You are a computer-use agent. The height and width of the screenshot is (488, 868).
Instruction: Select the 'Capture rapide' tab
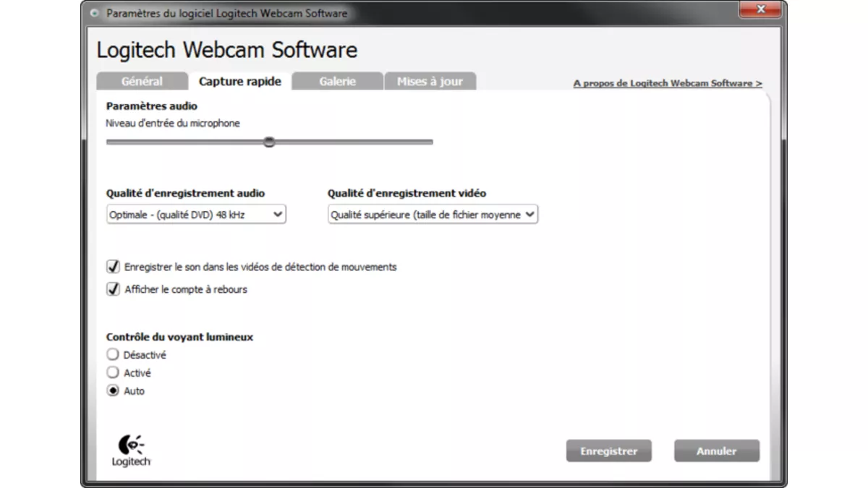click(x=239, y=81)
